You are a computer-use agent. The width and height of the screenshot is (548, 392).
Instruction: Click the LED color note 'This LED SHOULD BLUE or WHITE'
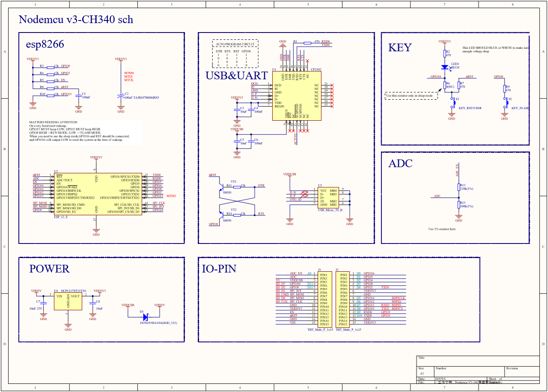click(495, 50)
